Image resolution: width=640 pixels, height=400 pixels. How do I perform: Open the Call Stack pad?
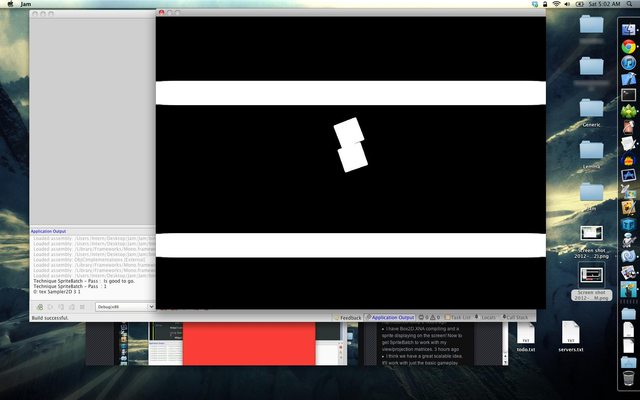point(515,317)
